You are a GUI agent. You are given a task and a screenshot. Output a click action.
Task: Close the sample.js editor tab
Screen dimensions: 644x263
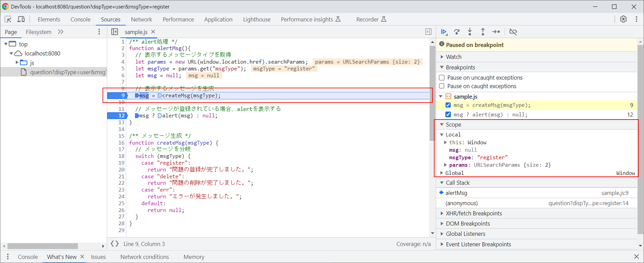pos(153,32)
